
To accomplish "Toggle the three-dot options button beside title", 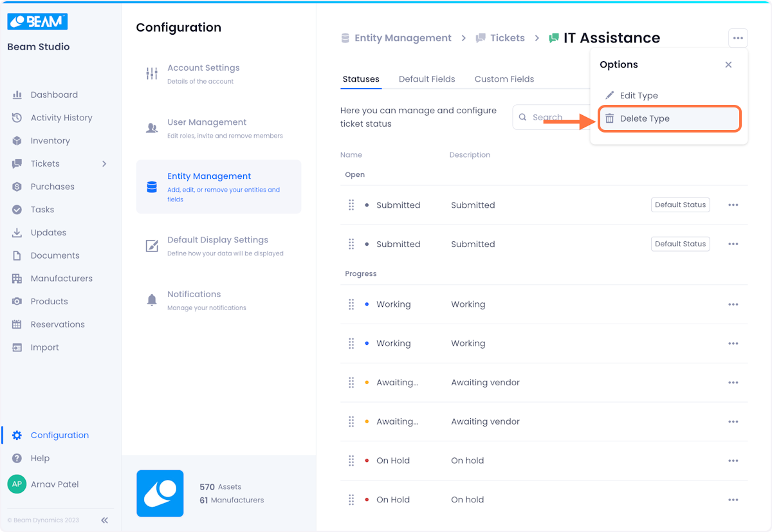I will [x=738, y=38].
